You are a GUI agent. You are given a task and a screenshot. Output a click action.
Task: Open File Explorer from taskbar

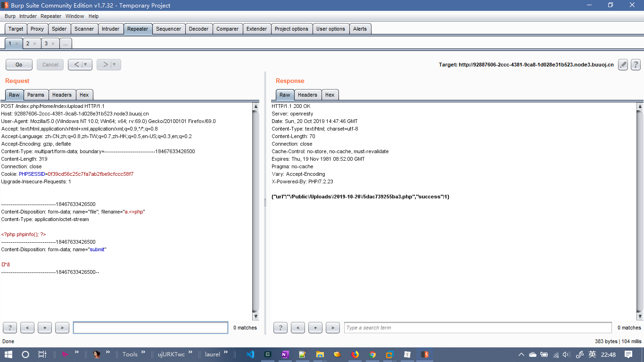tap(320, 354)
